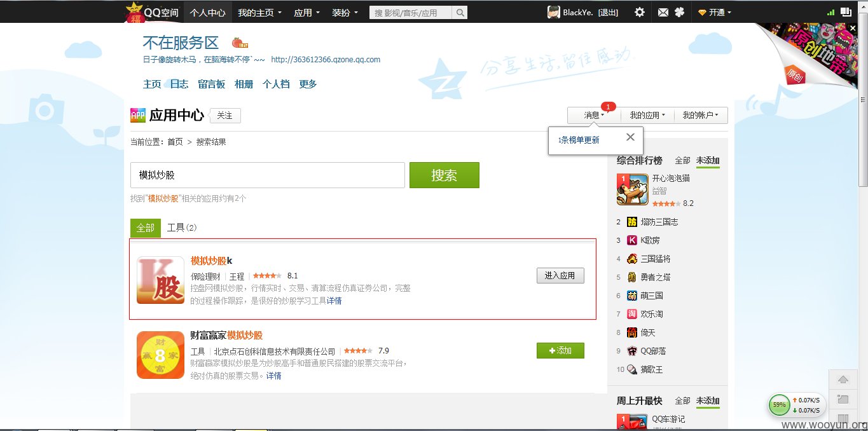868x431 pixels.
Task: Click the qzone.qq.com URL link
Action: (326, 60)
